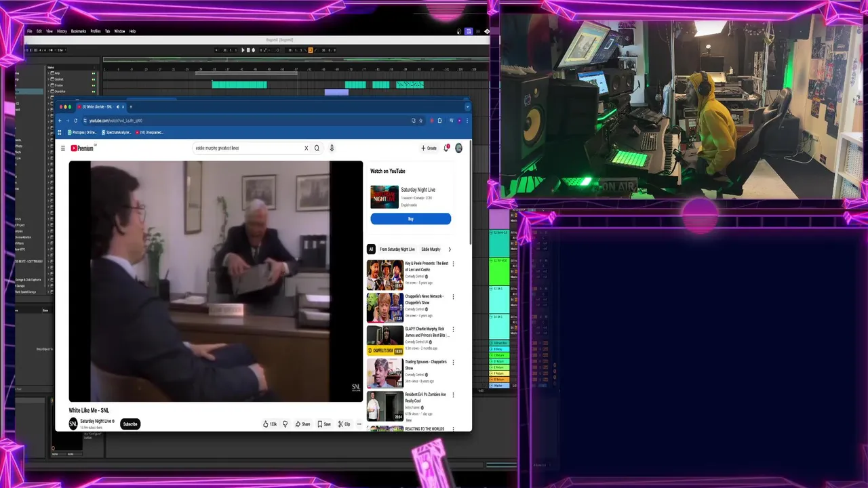The height and width of the screenshot is (488, 868).
Task: Open the Window menu
Action: tap(119, 31)
